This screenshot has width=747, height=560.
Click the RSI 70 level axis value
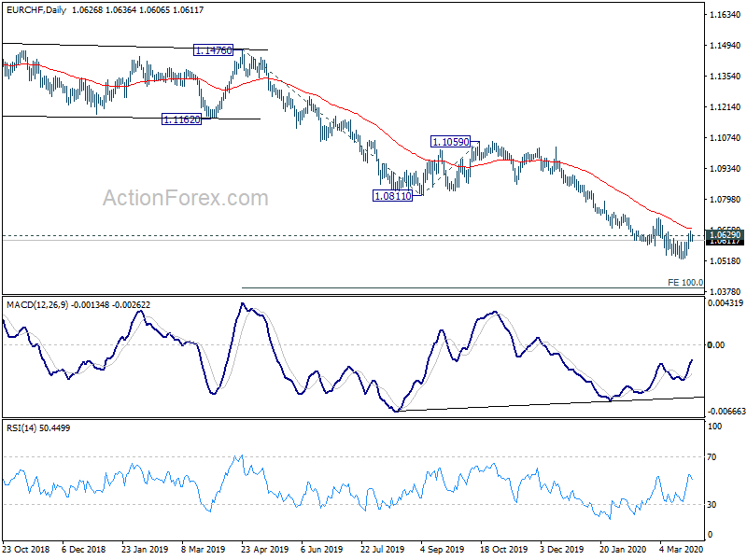click(x=712, y=457)
